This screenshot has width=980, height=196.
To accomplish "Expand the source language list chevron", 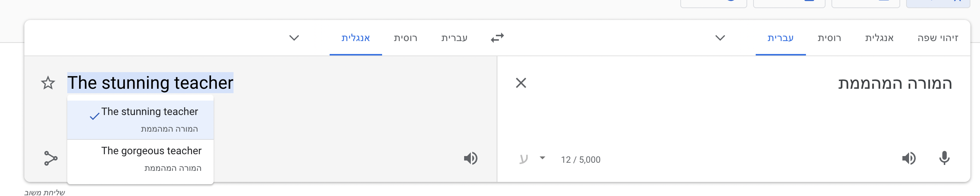I will [720, 38].
